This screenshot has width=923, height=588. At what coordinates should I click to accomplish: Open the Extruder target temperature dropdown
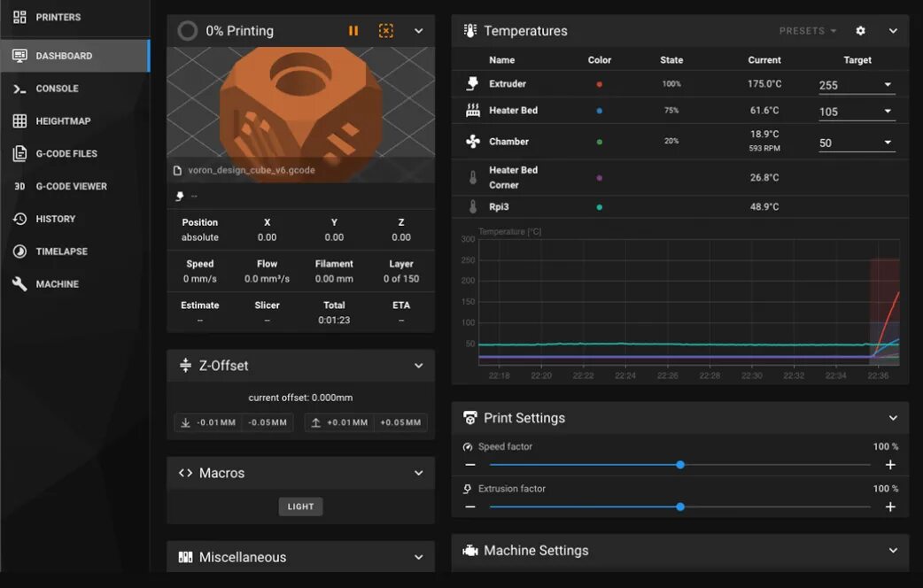tap(889, 84)
